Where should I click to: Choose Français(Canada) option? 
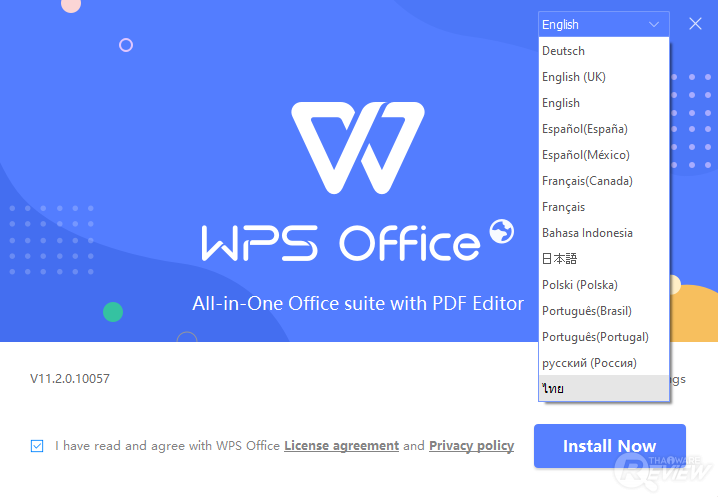(x=604, y=181)
